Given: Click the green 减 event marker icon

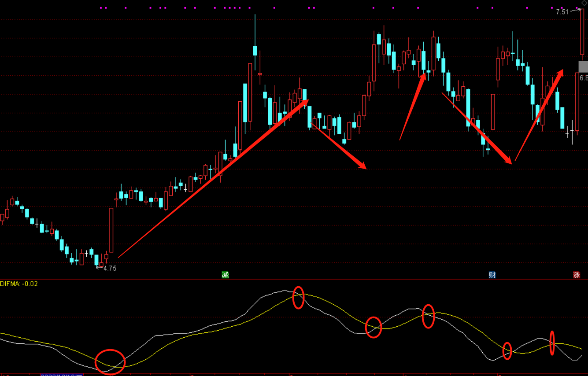Looking at the screenshot, I should coord(225,275).
